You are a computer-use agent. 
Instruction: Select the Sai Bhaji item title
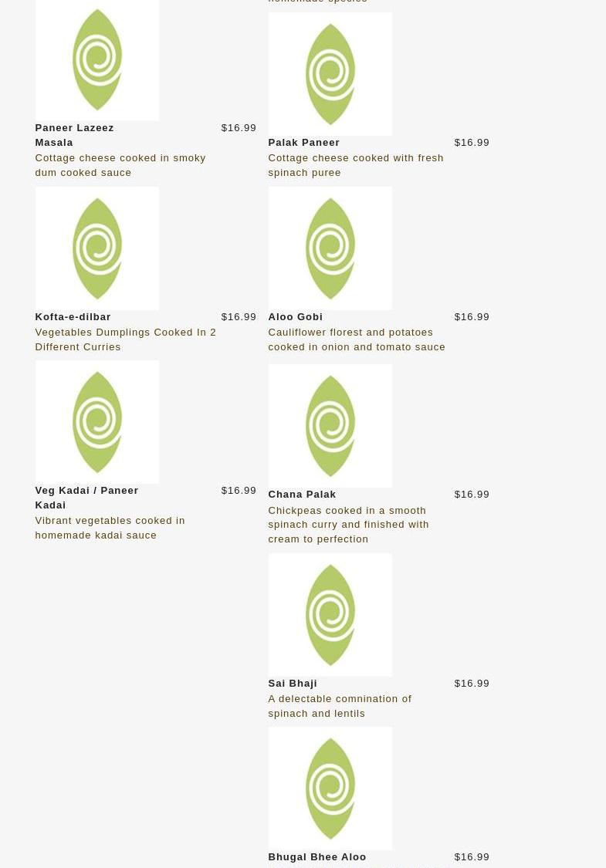point(293,684)
